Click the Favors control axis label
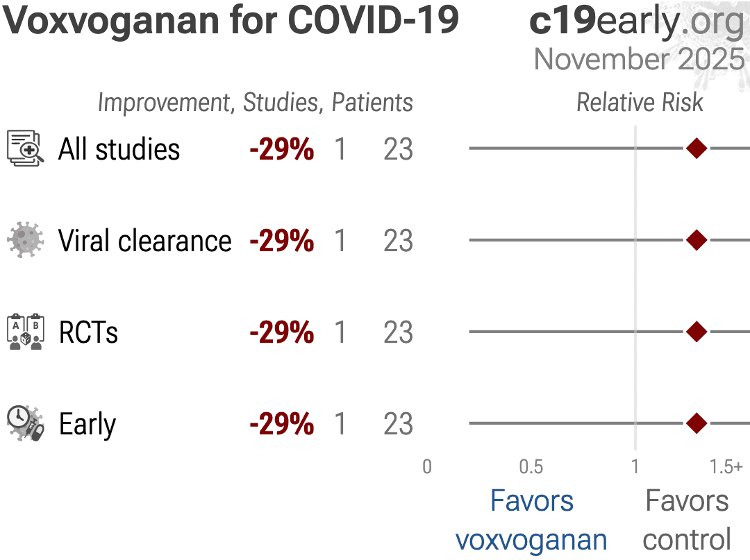The height and width of the screenshot is (560, 750). pos(687,520)
